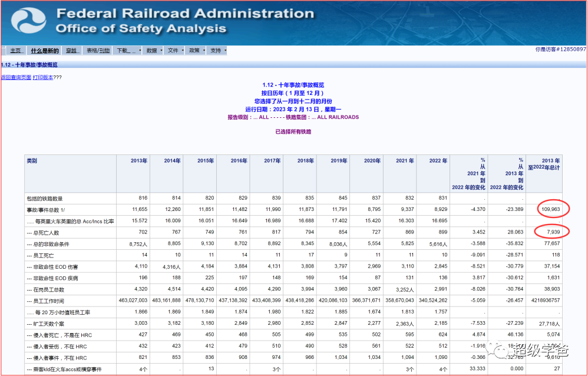Select the 穿越 menu item
The width and height of the screenshot is (588, 376).
click(71, 50)
